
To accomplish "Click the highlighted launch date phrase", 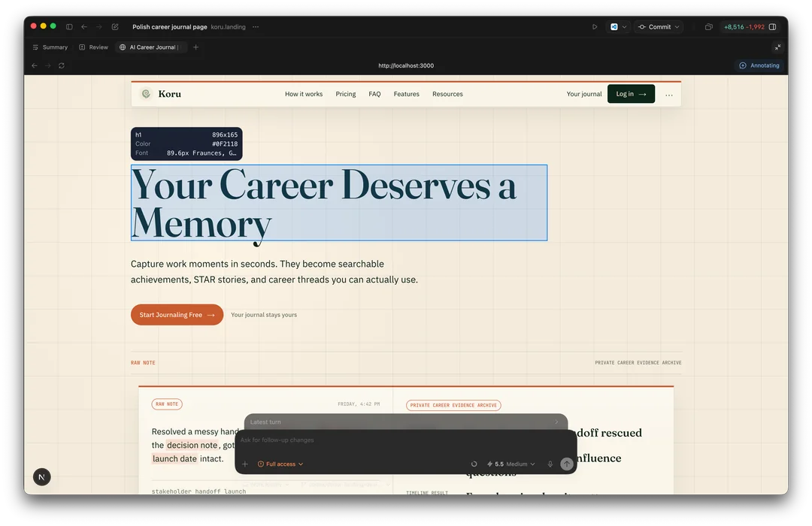I will pyautogui.click(x=174, y=458).
